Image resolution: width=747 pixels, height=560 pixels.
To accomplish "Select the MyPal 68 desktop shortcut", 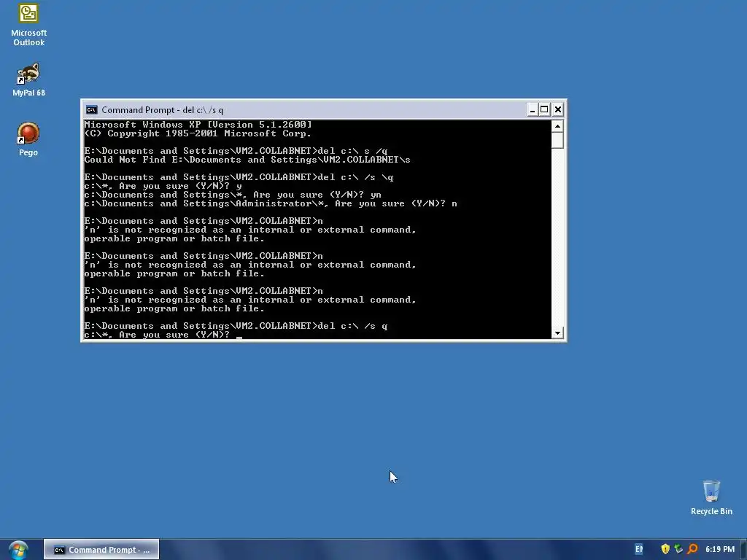I will click(28, 79).
